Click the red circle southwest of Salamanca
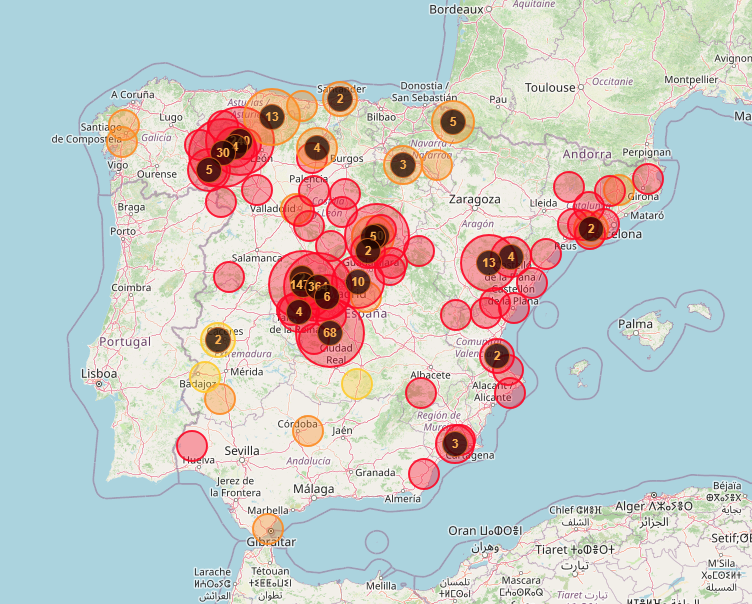This screenshot has height=604, width=752. click(229, 277)
